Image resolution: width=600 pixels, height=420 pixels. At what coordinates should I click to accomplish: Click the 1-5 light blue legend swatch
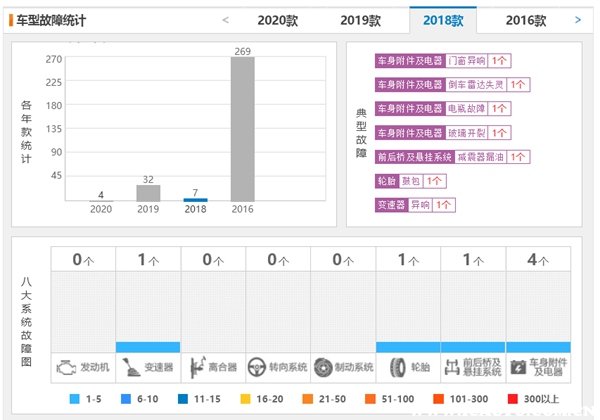(x=74, y=399)
